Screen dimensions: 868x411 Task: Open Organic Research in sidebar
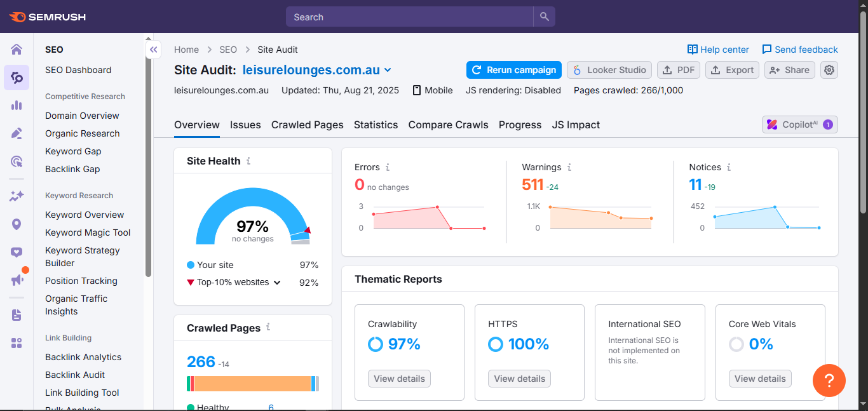coord(83,133)
